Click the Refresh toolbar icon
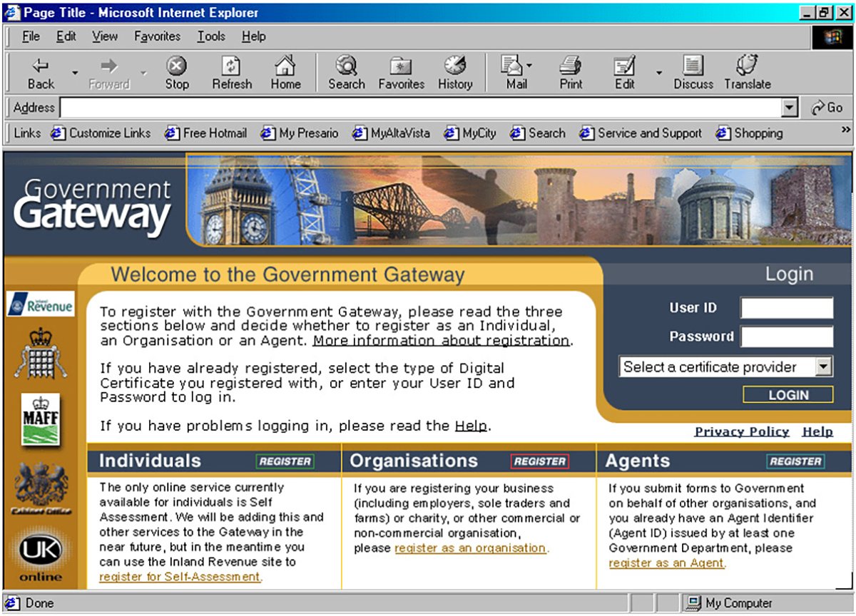The width and height of the screenshot is (856, 616). (x=232, y=71)
